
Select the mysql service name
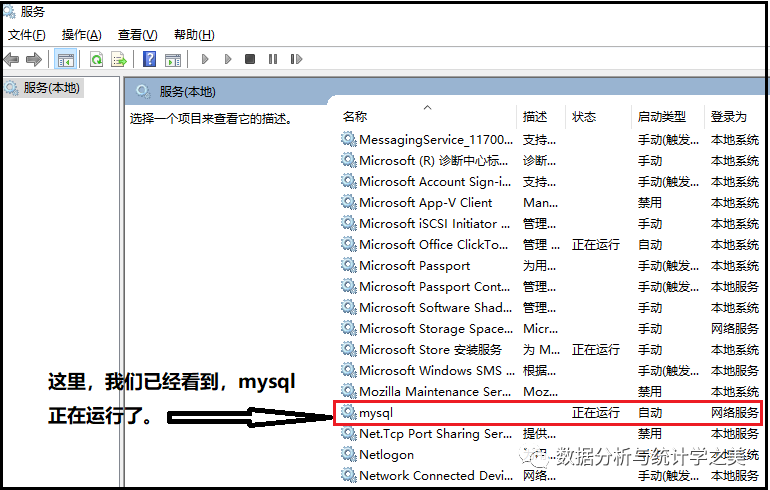(x=376, y=413)
